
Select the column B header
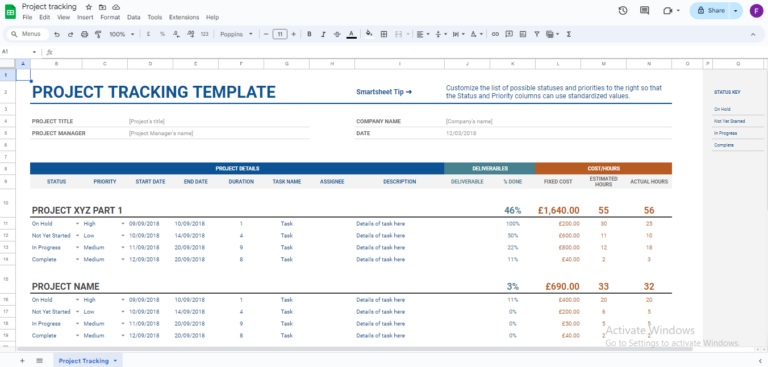[56, 64]
